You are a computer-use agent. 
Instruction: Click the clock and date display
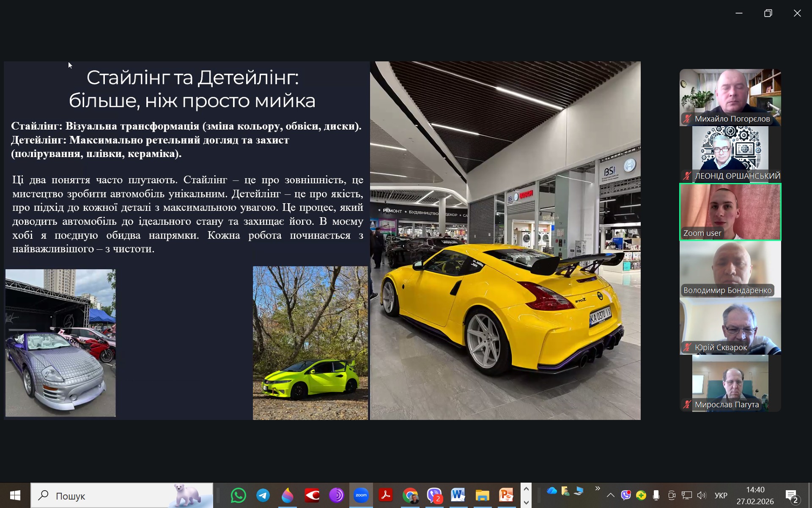755,495
